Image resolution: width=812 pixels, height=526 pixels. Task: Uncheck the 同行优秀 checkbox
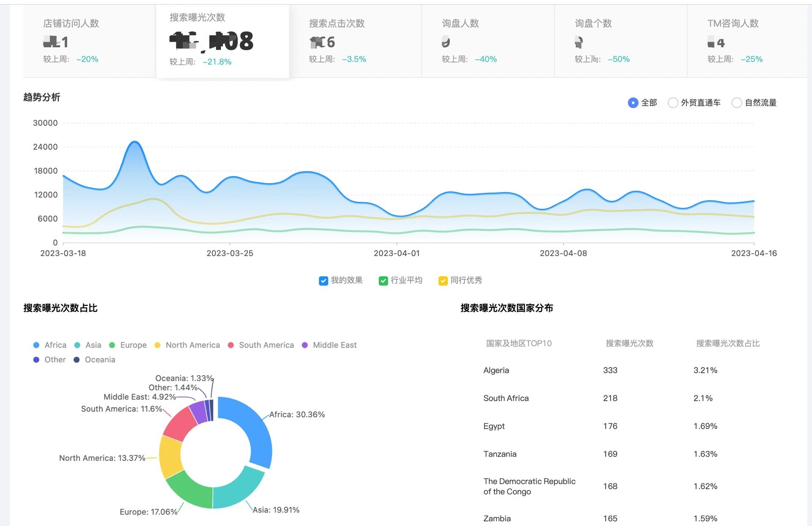click(x=443, y=281)
